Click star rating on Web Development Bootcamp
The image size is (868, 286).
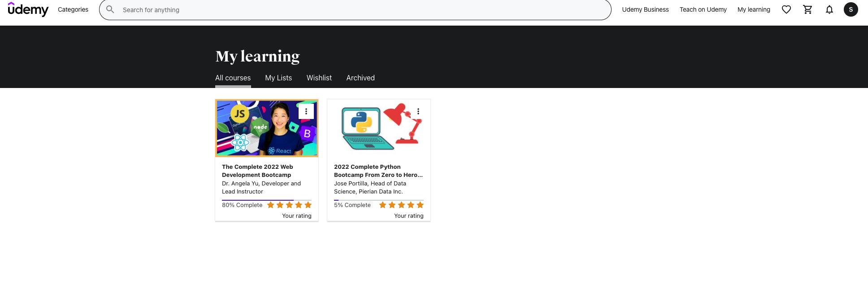click(289, 205)
